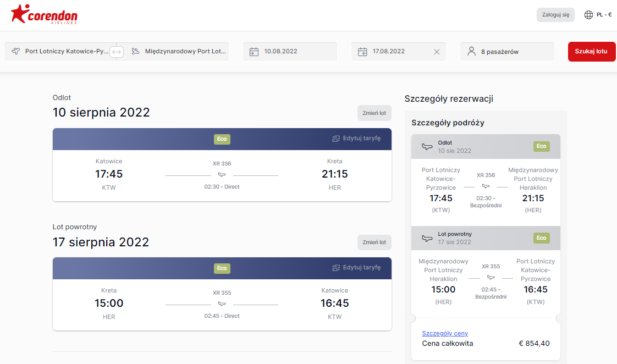Edit fare for return flight XR 355

click(356, 268)
